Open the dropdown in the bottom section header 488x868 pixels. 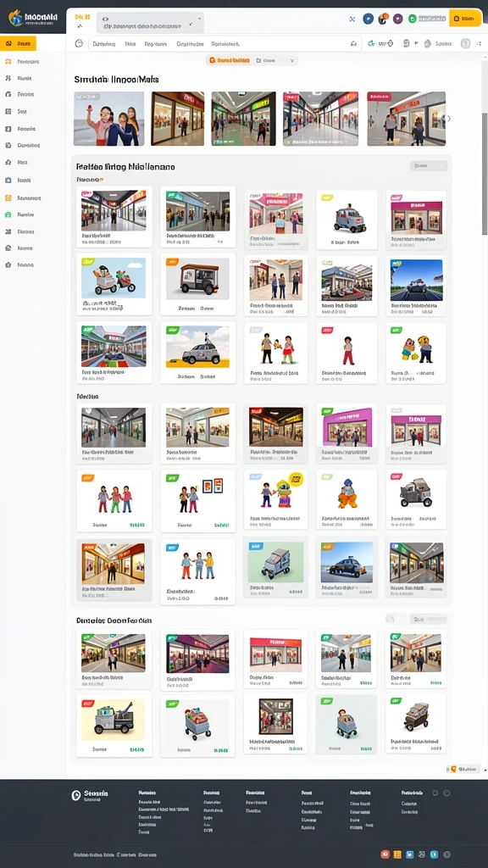428,619
